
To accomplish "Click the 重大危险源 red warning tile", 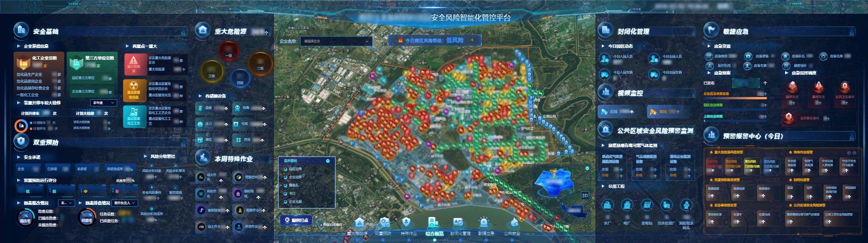I will [x=134, y=64].
